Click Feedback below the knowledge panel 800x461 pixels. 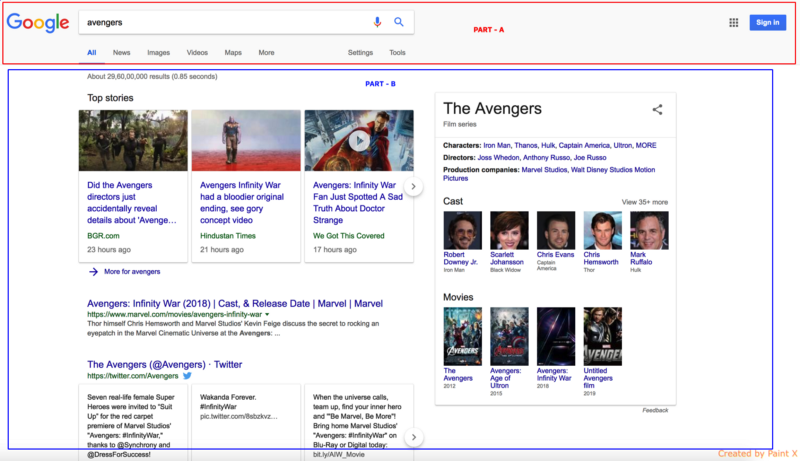655,410
